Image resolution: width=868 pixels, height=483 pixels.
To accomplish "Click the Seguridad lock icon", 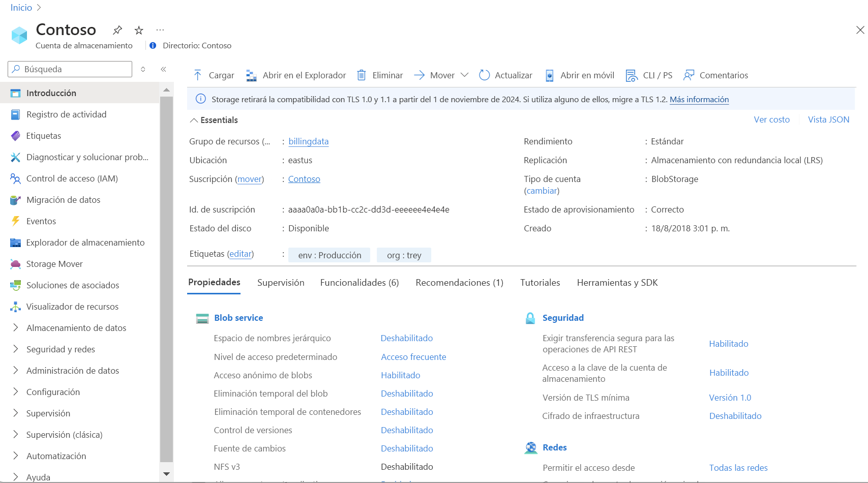I will point(530,318).
